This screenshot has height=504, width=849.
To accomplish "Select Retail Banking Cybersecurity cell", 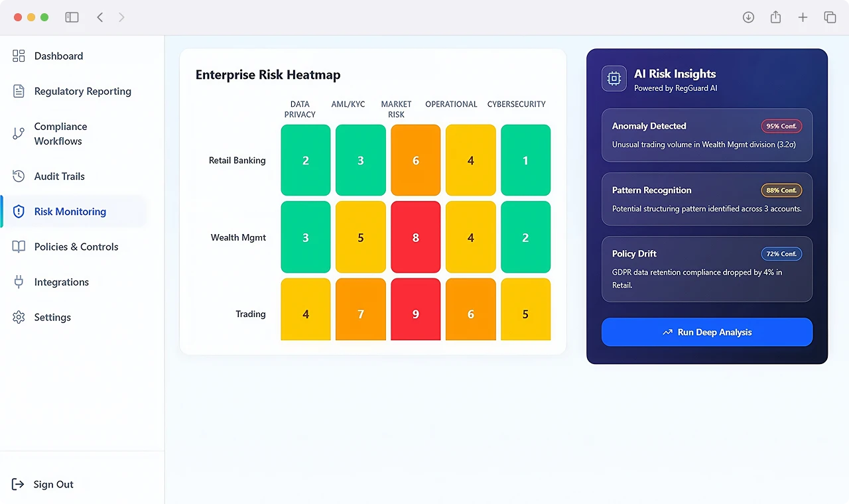I will point(525,160).
